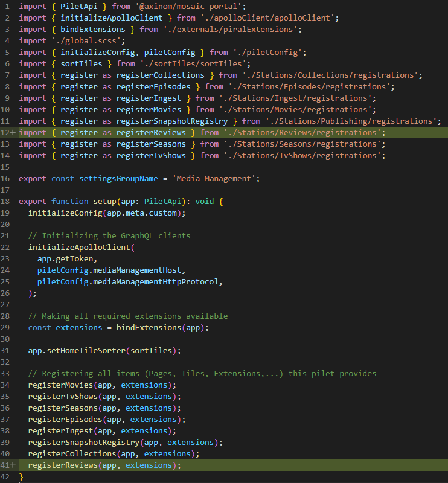448x483 pixels.
Task: Click the bindExtensions call in extensions assignment
Action: pyautogui.click(x=149, y=328)
